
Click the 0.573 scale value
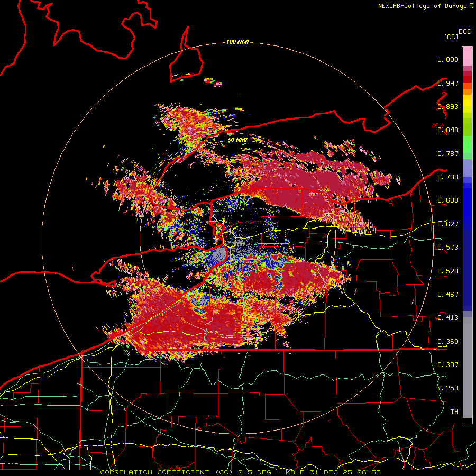pos(448,248)
